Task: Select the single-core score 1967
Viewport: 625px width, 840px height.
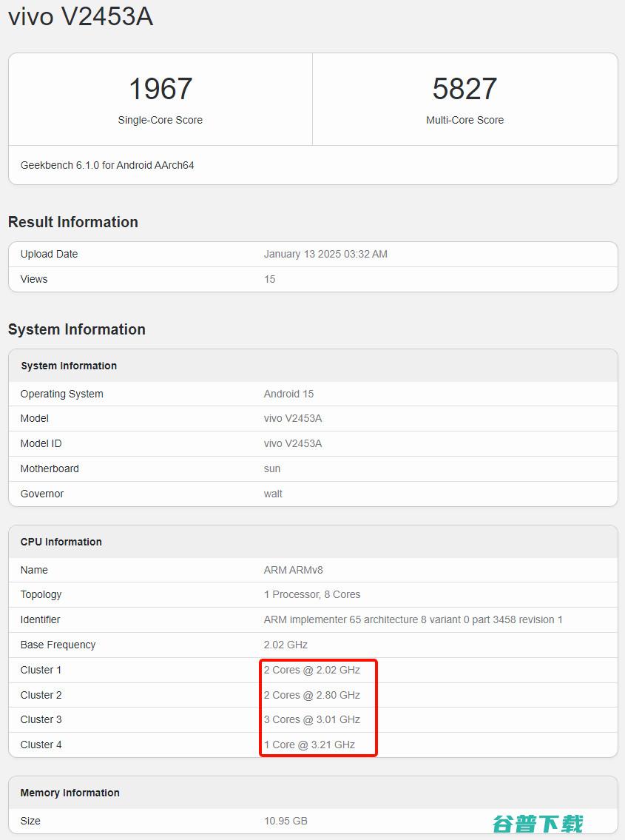Action: [x=160, y=88]
